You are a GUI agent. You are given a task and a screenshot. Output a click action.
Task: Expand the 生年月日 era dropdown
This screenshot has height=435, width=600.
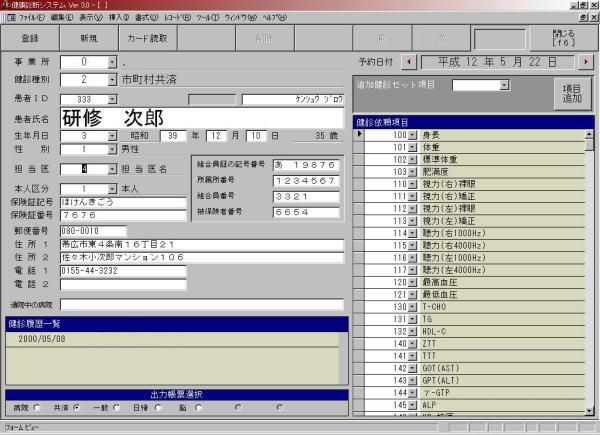112,135
